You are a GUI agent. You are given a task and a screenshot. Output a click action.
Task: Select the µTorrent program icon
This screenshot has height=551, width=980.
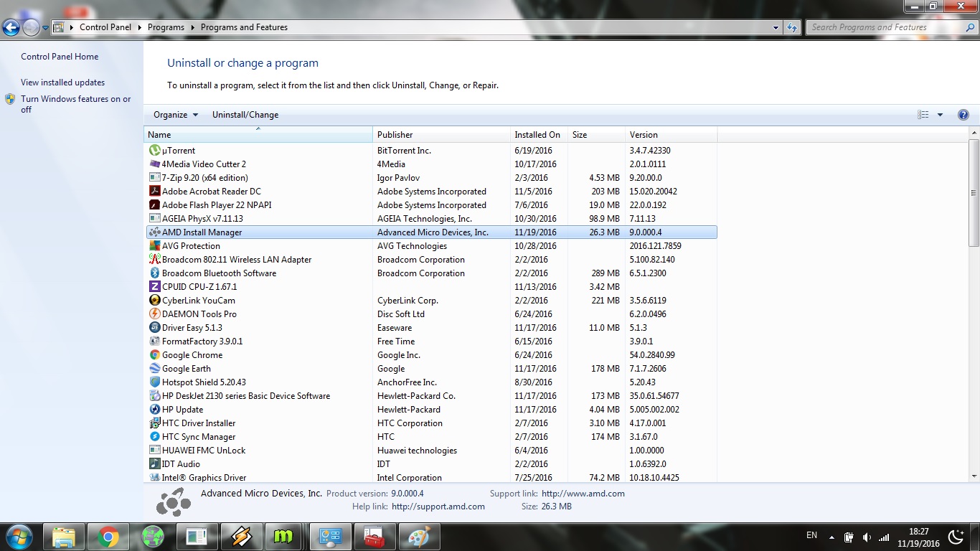(154, 151)
